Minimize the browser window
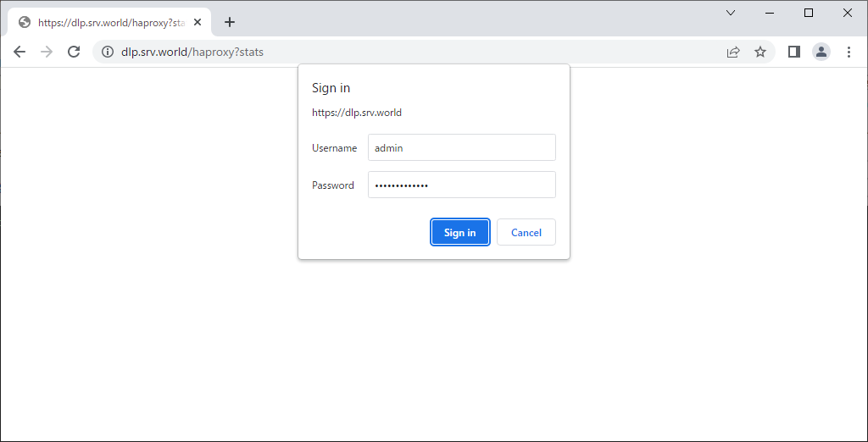Image resolution: width=868 pixels, height=442 pixels. coord(770,13)
